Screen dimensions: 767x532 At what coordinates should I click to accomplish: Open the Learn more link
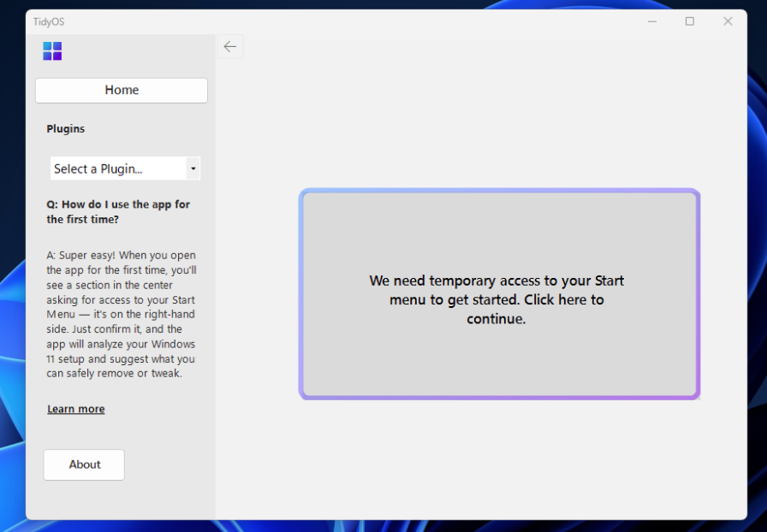coord(76,409)
